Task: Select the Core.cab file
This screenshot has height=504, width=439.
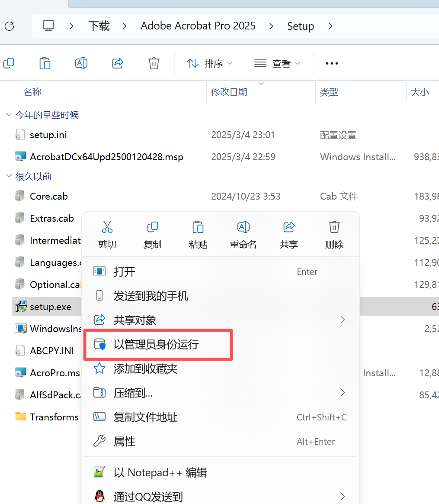Action: click(48, 196)
